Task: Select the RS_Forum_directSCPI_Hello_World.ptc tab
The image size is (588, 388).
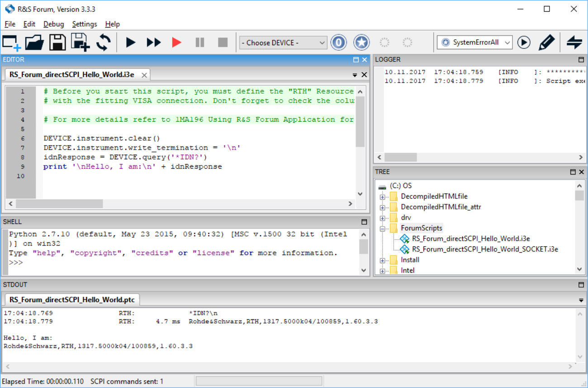Action: point(72,299)
